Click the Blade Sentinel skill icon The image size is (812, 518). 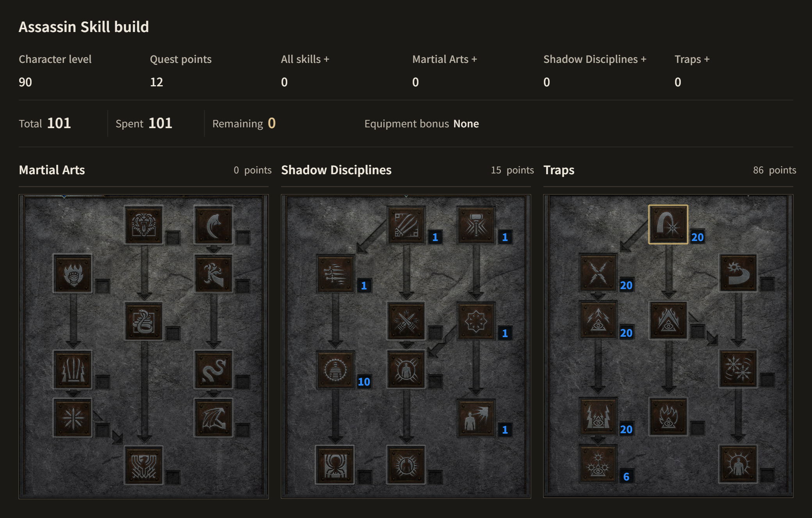(738, 273)
